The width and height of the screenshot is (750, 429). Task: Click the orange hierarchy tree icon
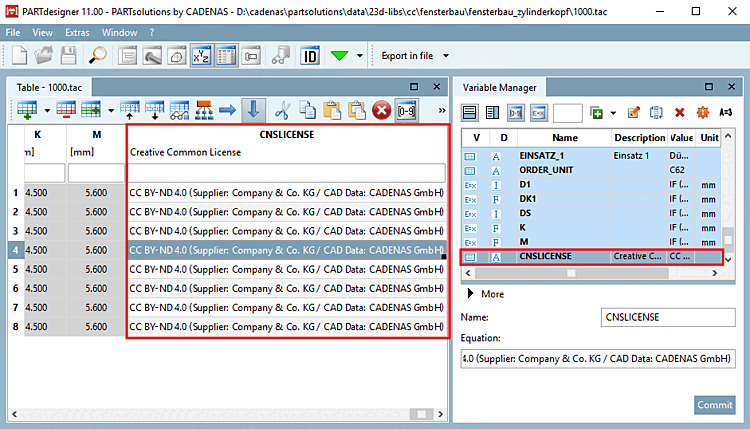(x=204, y=110)
